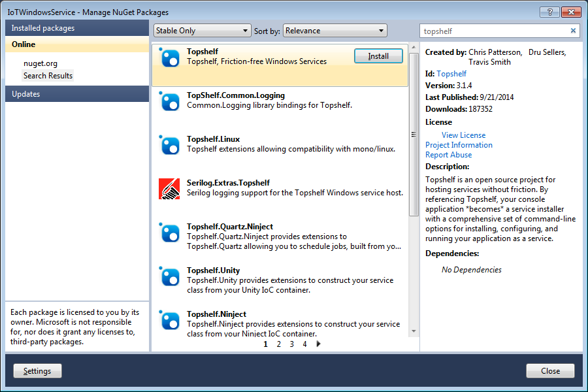Close the Manage NuGet Packages window
The height and width of the screenshot is (392, 588).
coord(571,12)
